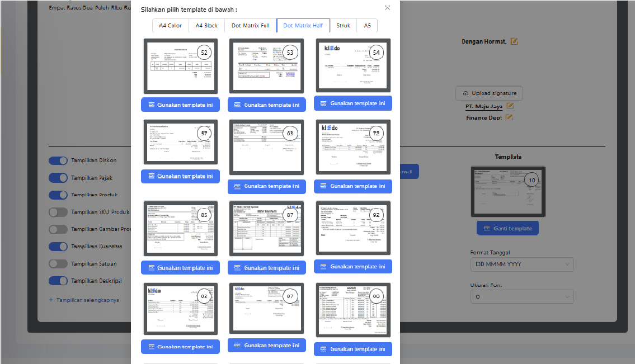Click the plus icon beside Tampilkan selengkapnya
The width and height of the screenshot is (635, 364).
[52, 300]
